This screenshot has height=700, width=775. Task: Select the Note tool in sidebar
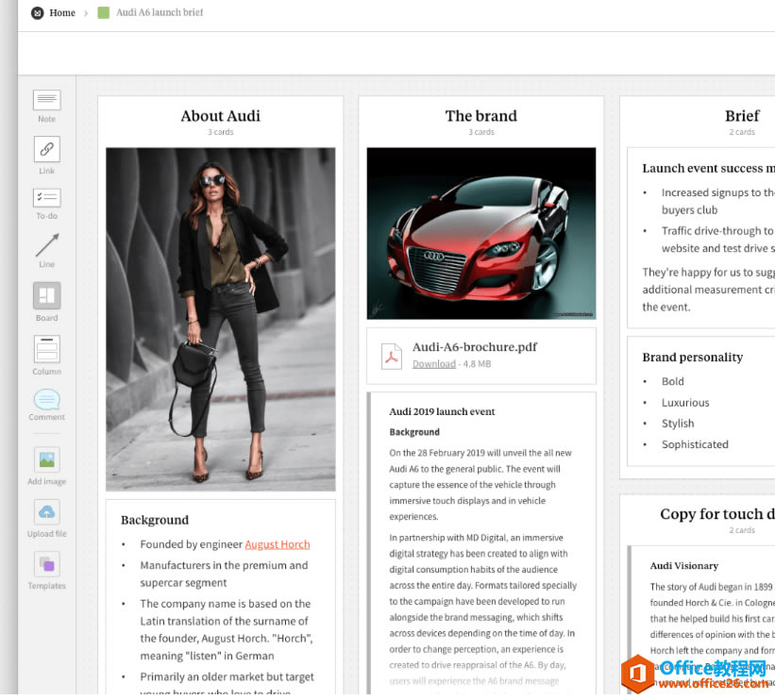(x=47, y=100)
